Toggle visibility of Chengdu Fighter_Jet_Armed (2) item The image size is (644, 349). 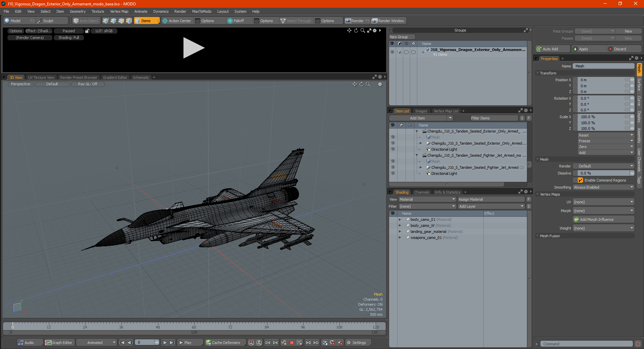(x=393, y=167)
